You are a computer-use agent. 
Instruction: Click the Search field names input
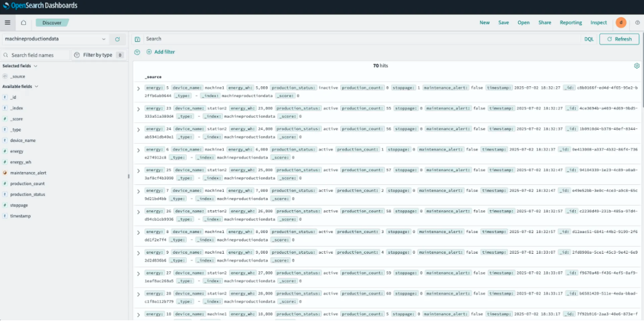tap(36, 55)
